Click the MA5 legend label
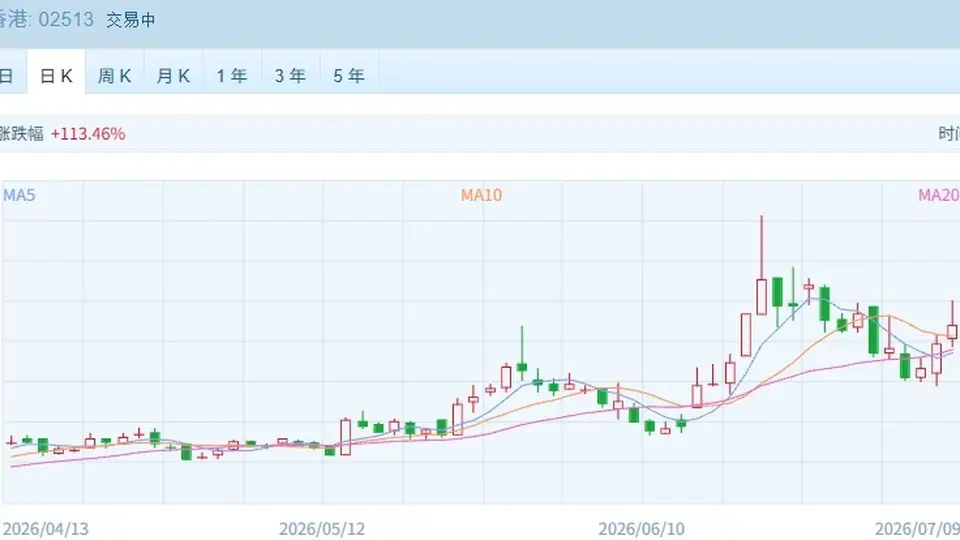 pos(19,195)
